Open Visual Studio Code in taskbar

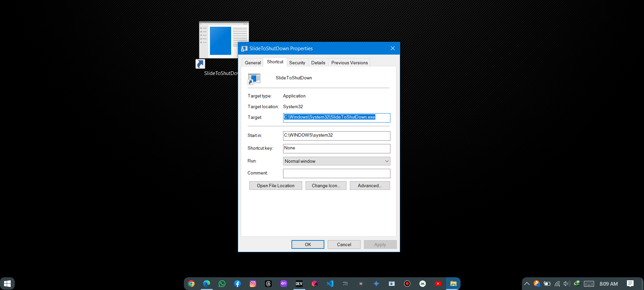click(330, 284)
